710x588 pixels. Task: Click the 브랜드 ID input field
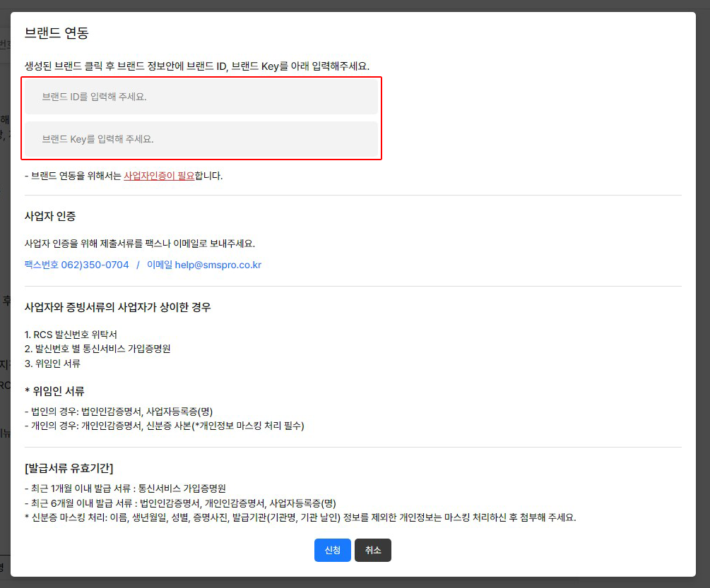201,97
